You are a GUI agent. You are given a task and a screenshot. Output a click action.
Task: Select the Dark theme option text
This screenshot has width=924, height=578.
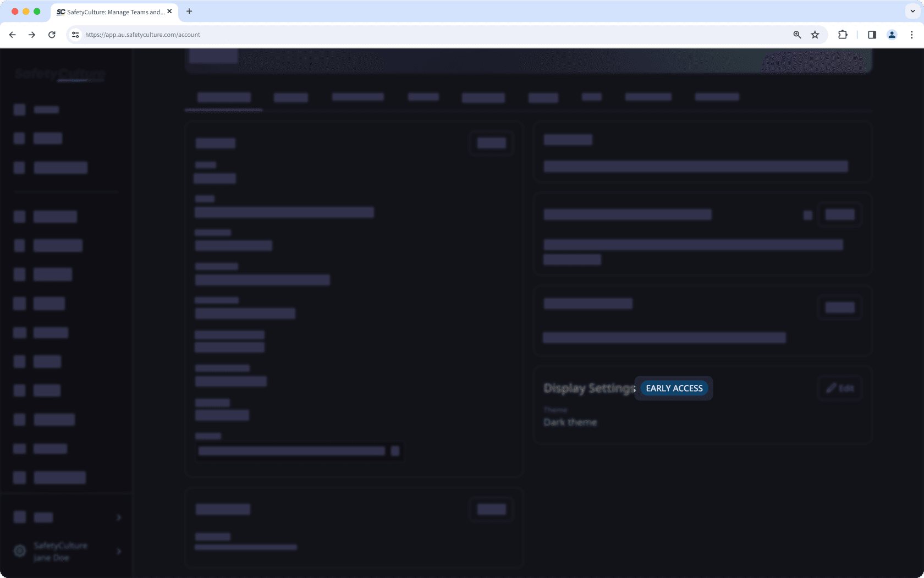pos(570,422)
